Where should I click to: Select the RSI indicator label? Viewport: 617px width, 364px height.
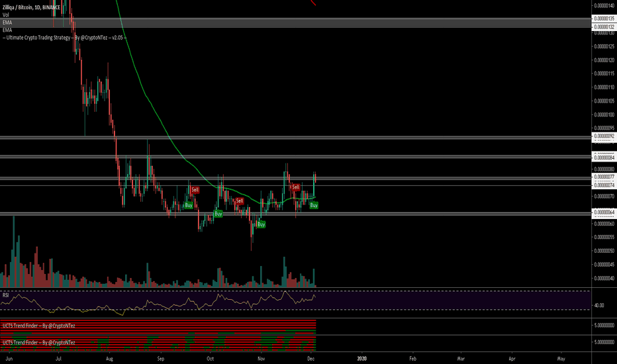point(5,295)
